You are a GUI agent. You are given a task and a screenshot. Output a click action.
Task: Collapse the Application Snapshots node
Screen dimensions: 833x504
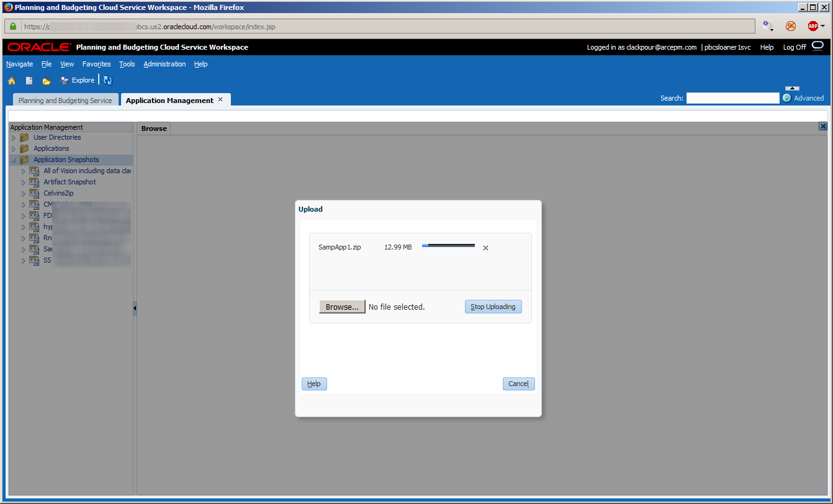pos(14,160)
